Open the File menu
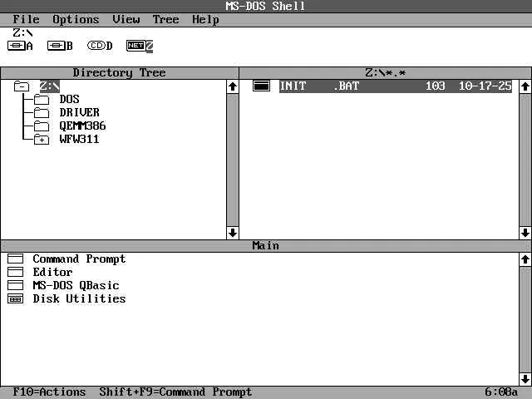 tap(26, 19)
